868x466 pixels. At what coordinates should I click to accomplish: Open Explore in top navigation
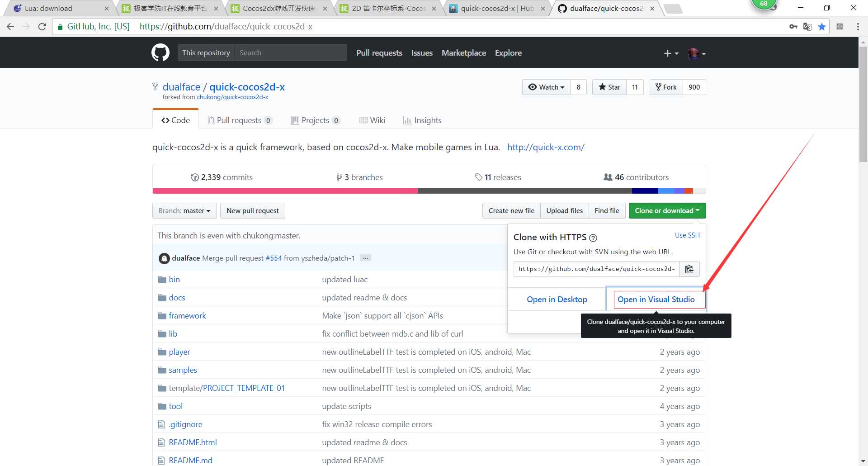508,53
